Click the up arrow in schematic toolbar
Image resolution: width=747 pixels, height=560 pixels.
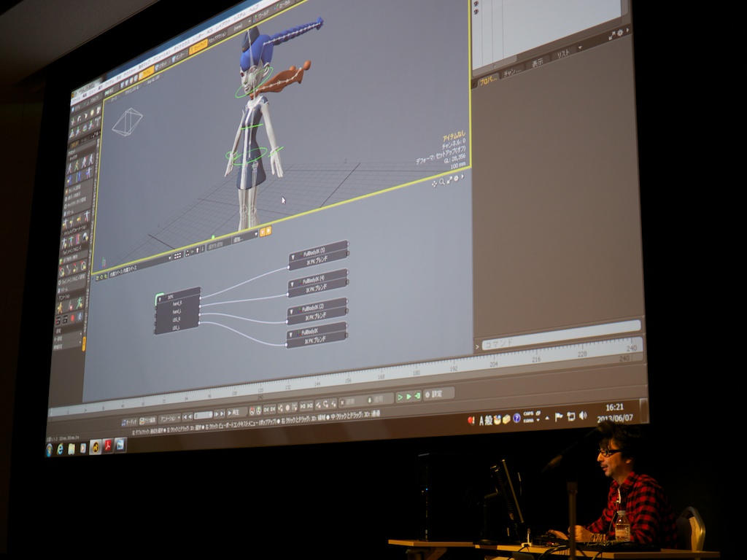pos(197,251)
